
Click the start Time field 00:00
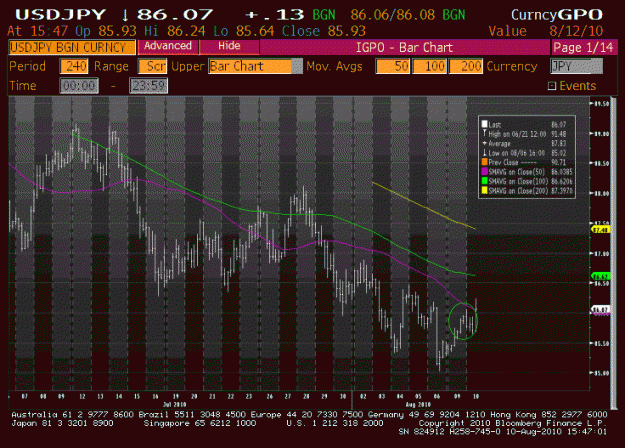[x=79, y=86]
